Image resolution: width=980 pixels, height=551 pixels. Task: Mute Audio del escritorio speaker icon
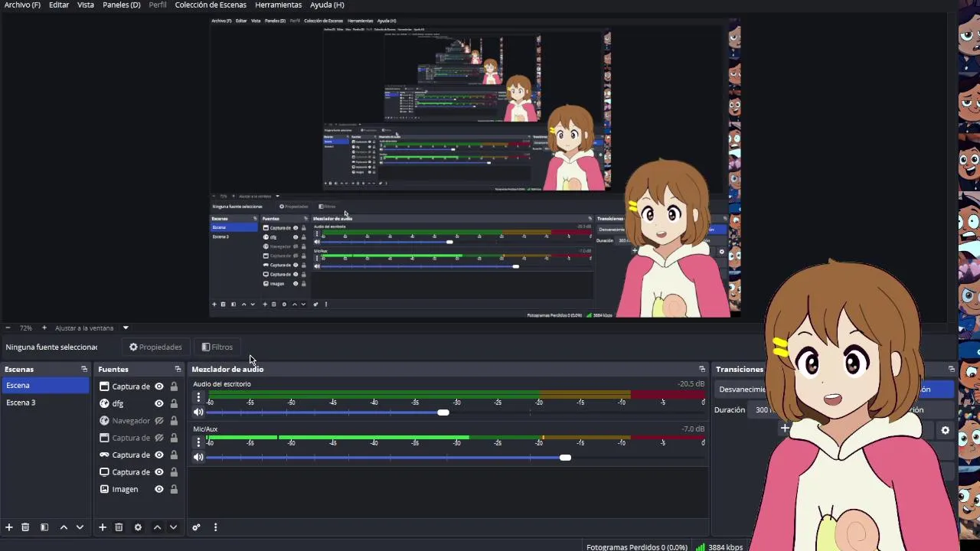pos(198,412)
